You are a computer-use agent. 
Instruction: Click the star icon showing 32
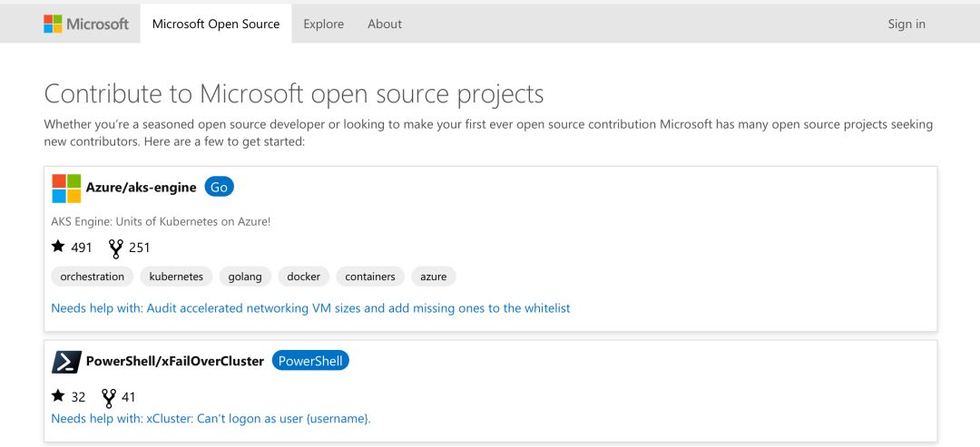pos(59,396)
